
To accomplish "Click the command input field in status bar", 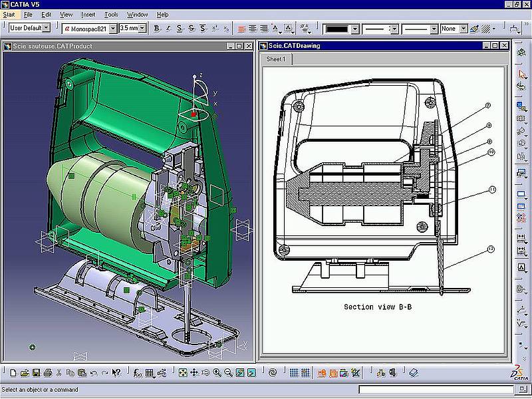I will click(436, 390).
